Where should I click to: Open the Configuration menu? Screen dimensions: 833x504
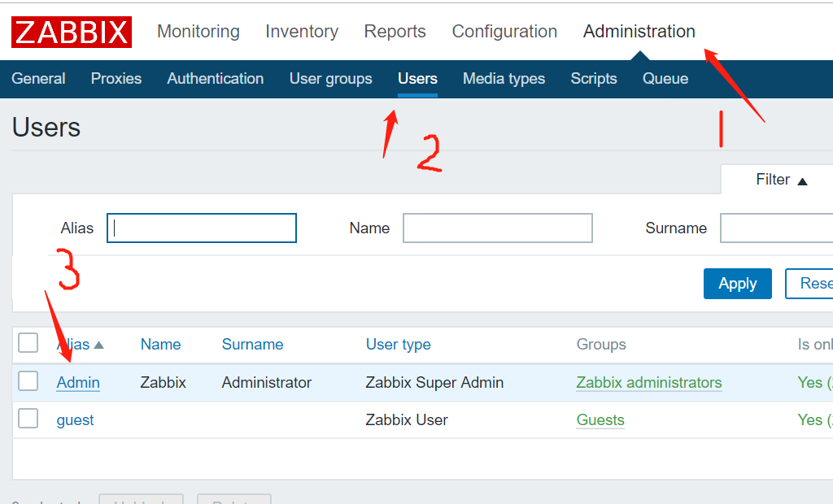click(x=504, y=32)
